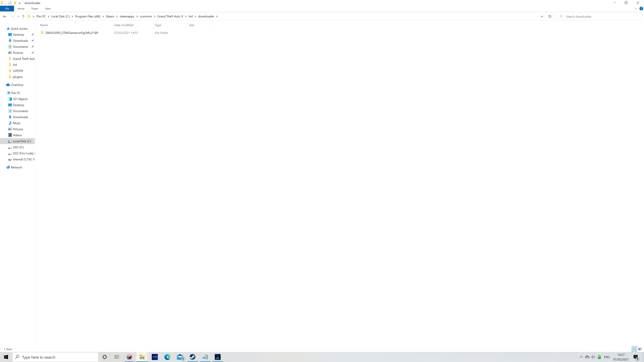Click Steam in the breadcrumb path
Screen dimensions: 644x362
(110, 16)
